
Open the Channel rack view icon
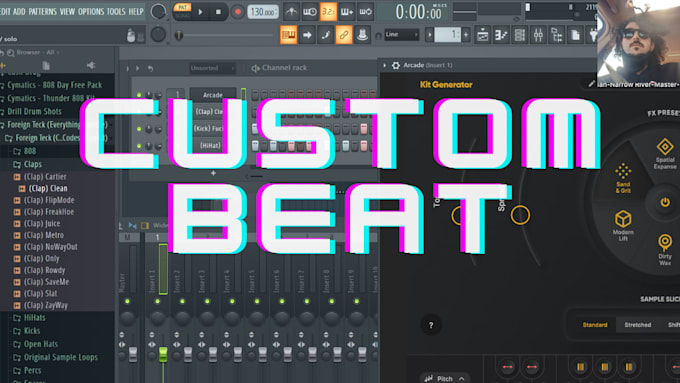[x=520, y=35]
